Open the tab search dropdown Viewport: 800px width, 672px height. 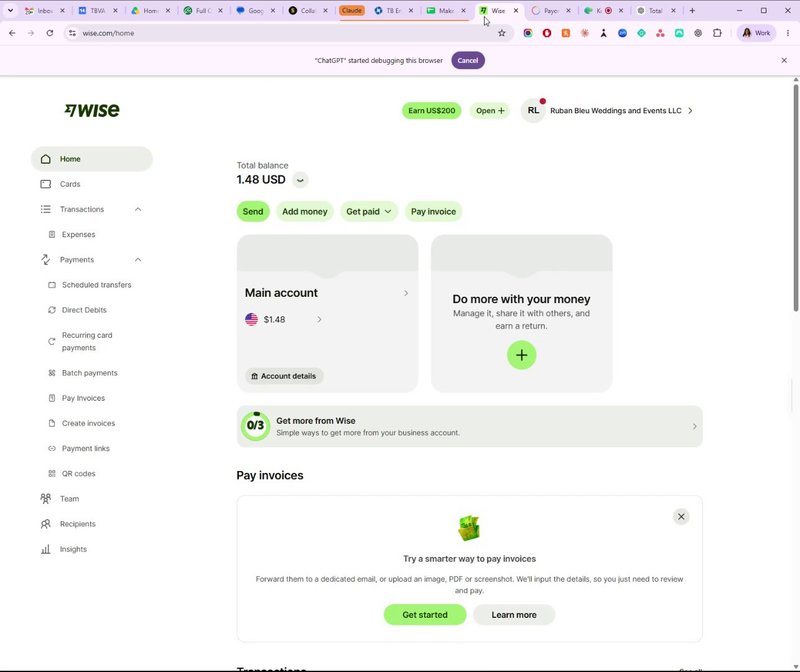pos(11,11)
